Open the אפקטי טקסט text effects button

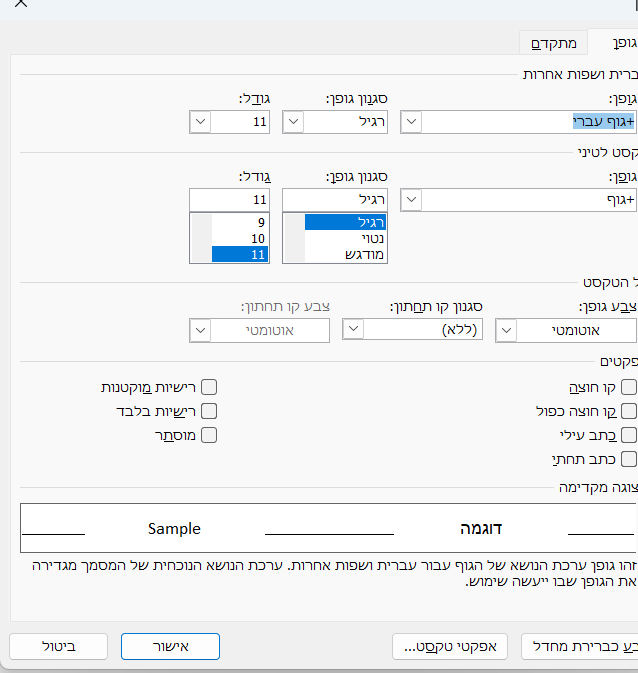[x=450, y=646]
